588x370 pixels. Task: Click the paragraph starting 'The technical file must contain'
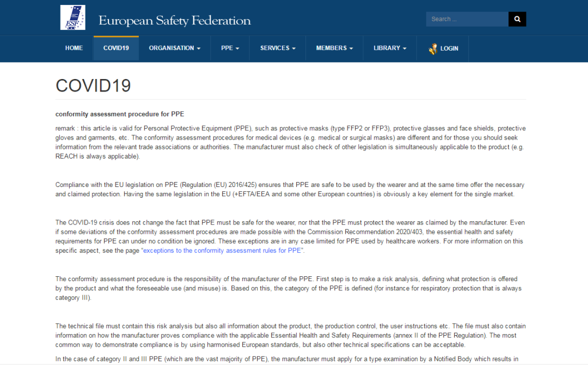290,336
